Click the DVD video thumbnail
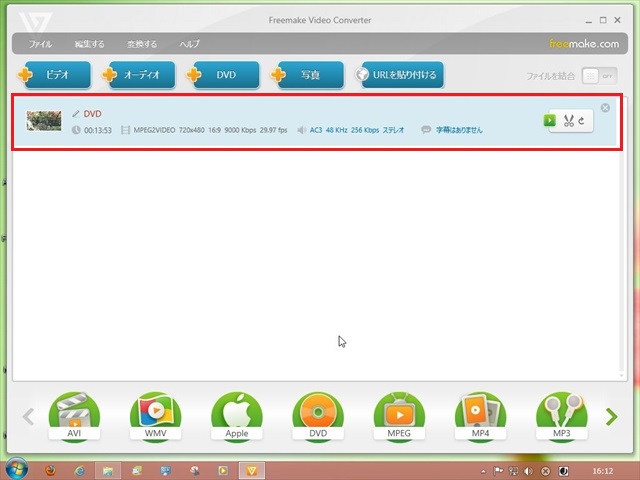Image resolution: width=640 pixels, height=480 pixels. 44,121
